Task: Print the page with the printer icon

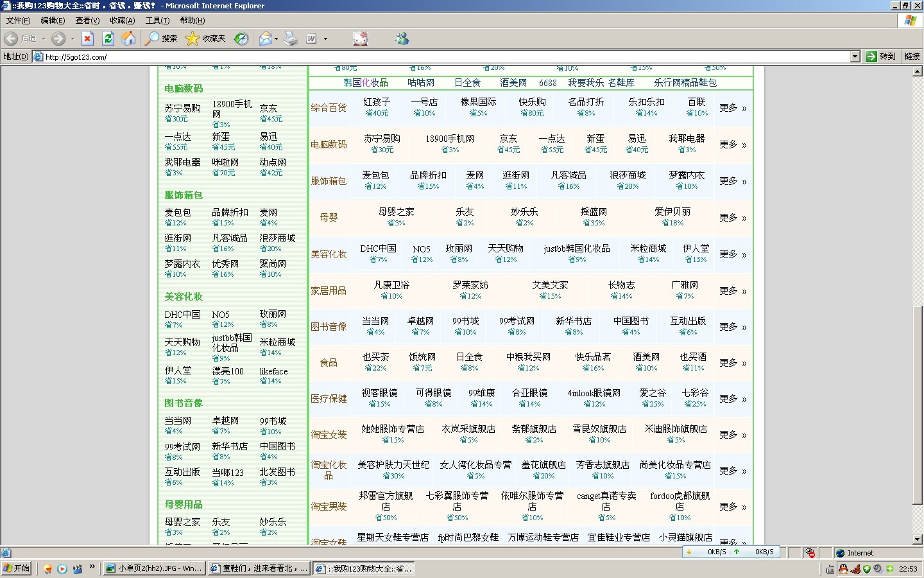Action: pos(291,39)
